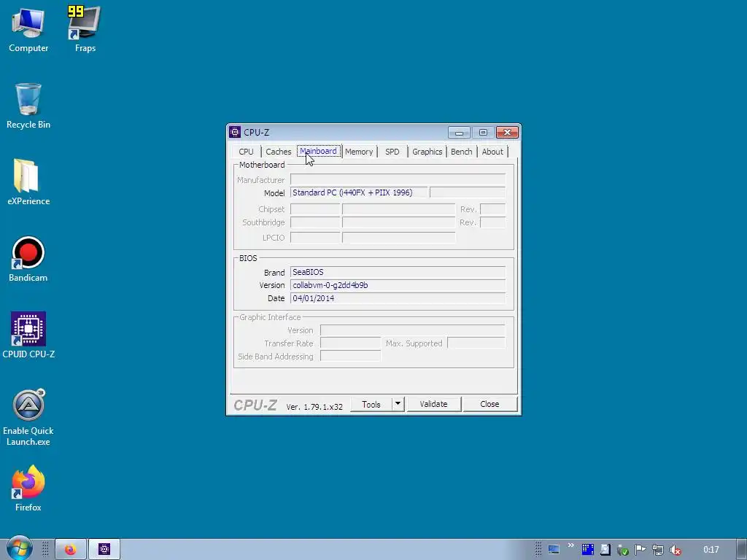Image resolution: width=747 pixels, height=560 pixels.
Task: Click CPU-Z taskbar button
Action: pyautogui.click(x=104, y=550)
